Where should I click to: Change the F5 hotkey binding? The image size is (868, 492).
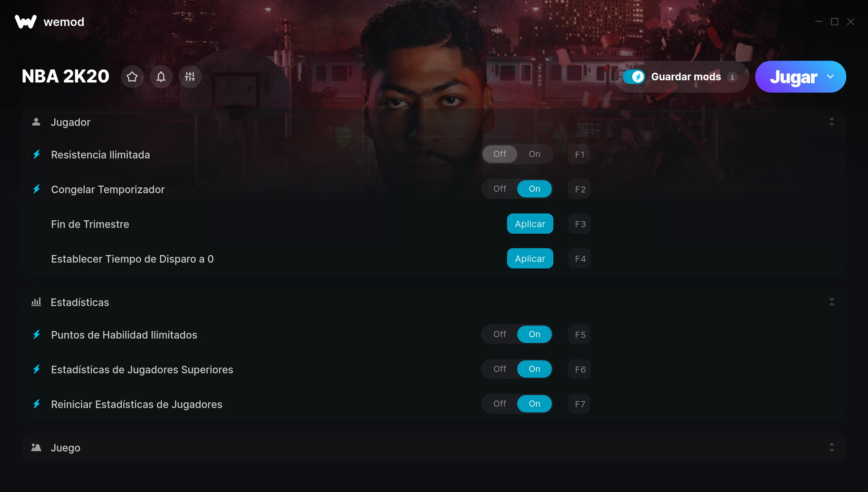(580, 335)
